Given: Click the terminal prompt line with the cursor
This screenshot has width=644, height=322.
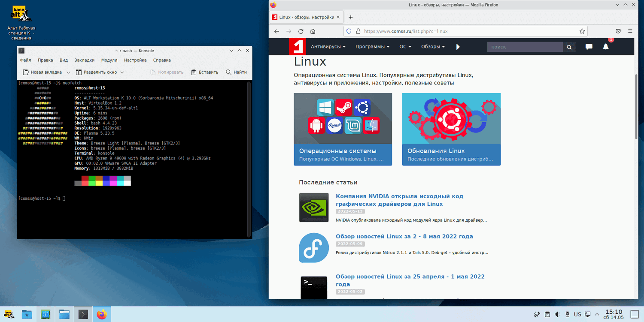Looking at the screenshot, I should click(x=42, y=199).
